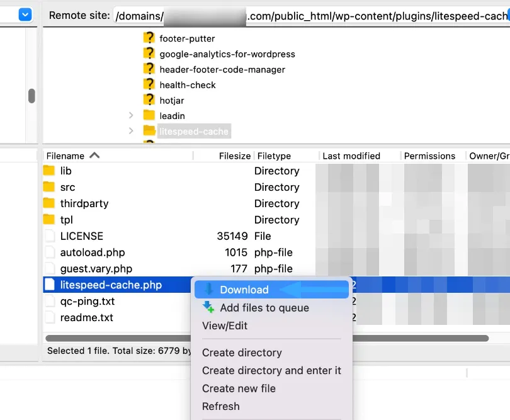Select the thirdparty filename text
The image size is (510, 420).
[x=84, y=203]
